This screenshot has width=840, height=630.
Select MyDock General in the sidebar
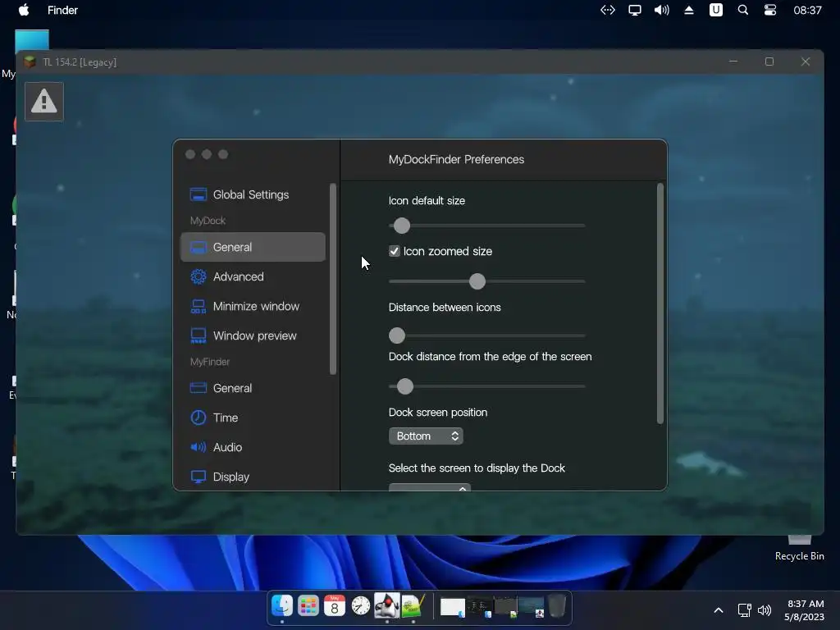253,247
